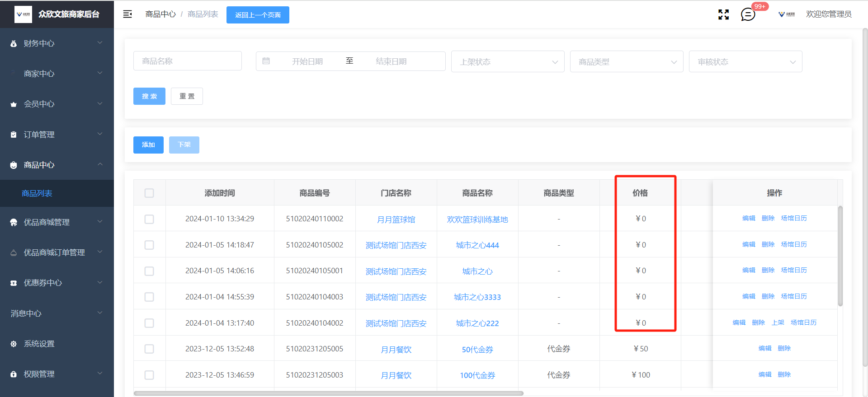Check the row with number 51020240105001

pyautogui.click(x=149, y=271)
